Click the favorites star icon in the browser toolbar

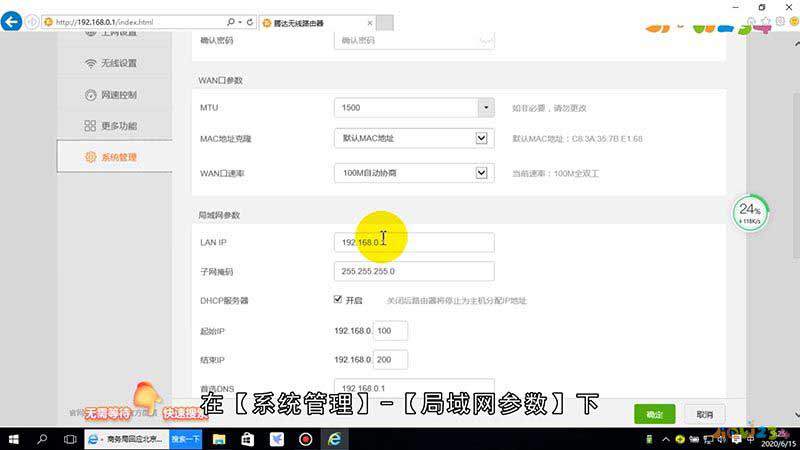(765, 21)
